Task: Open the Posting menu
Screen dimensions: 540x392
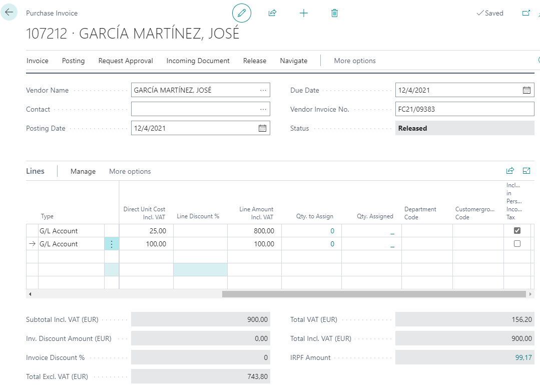Action: click(x=74, y=61)
